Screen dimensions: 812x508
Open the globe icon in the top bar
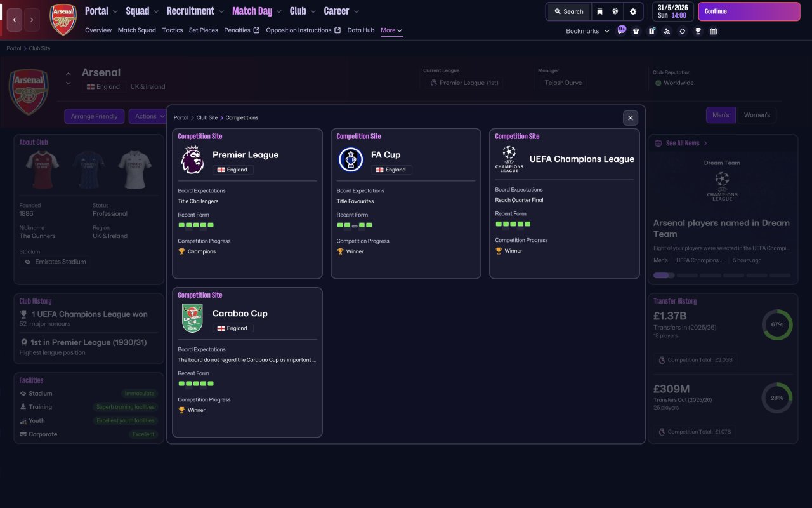(615, 11)
